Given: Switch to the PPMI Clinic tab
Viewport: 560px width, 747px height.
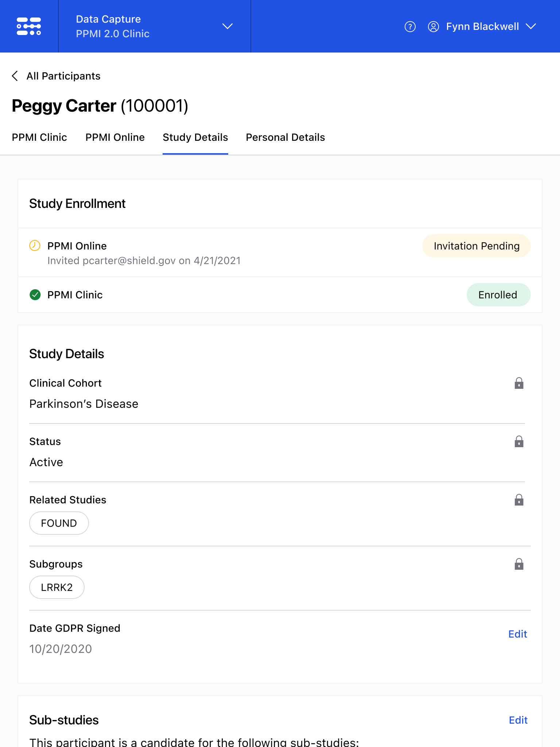Looking at the screenshot, I should (39, 138).
